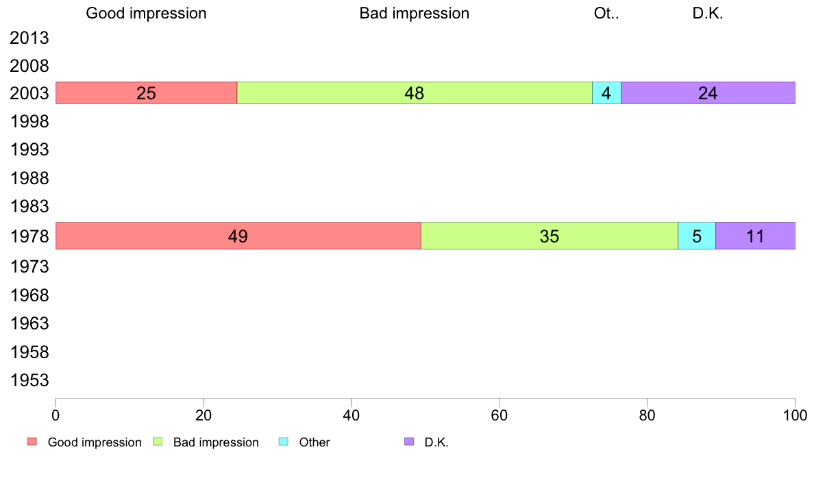Select the 2003 Bad impression segment showing 48

415,93
